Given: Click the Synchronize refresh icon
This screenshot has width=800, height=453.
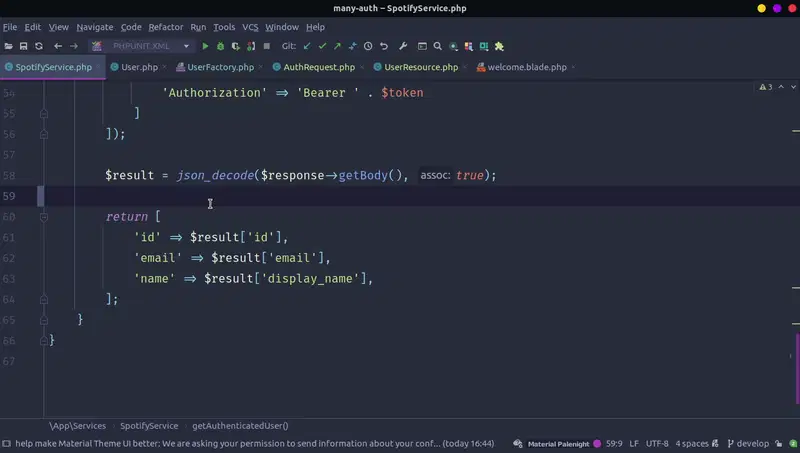Looking at the screenshot, I should coord(39,46).
